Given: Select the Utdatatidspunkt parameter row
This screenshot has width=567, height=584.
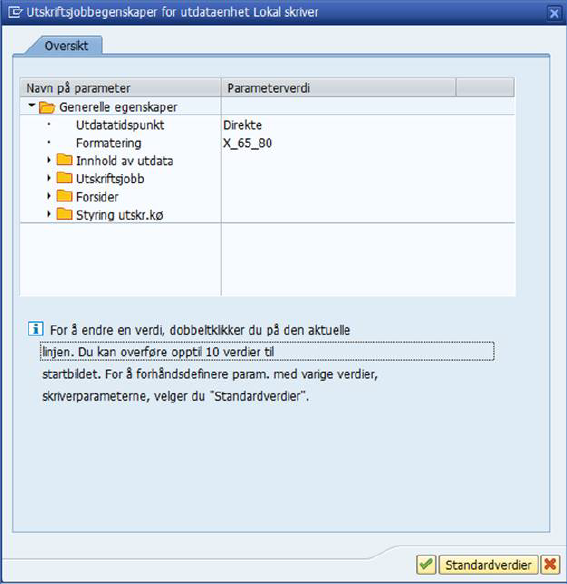Looking at the screenshot, I should (267, 125).
